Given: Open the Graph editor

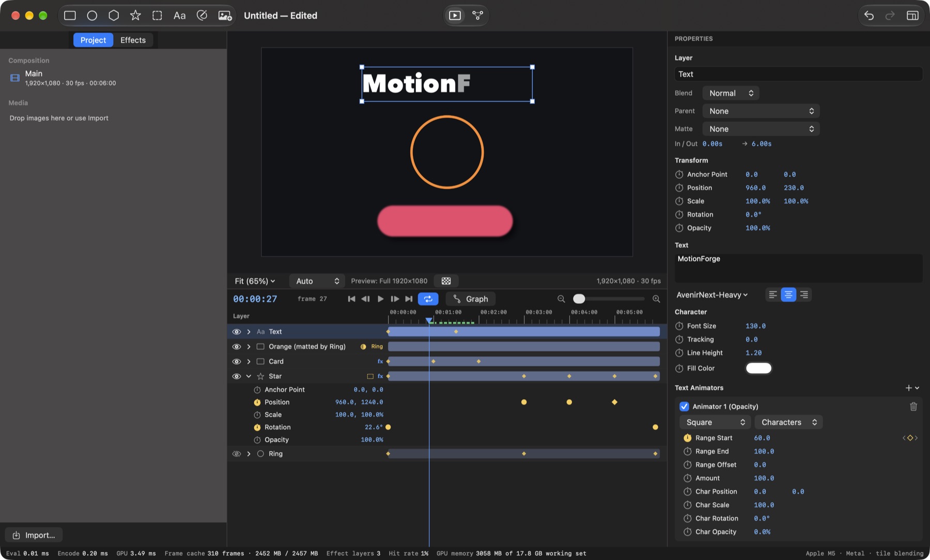Looking at the screenshot, I should pos(470,299).
